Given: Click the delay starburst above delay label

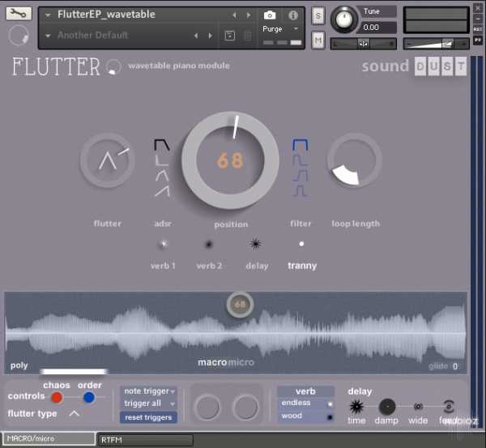Looking at the screenshot, I should tap(256, 245).
